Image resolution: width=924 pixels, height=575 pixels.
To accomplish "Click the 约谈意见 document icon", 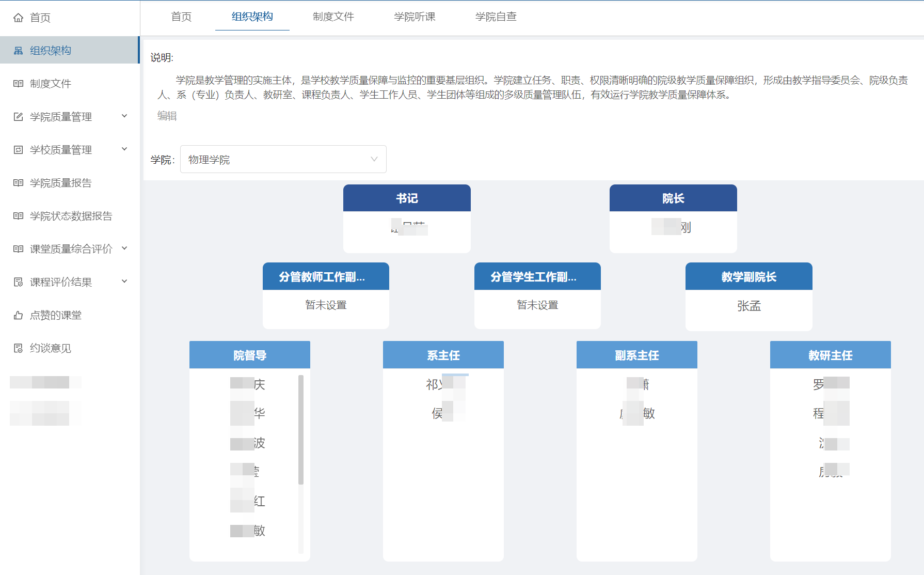I will tap(18, 348).
